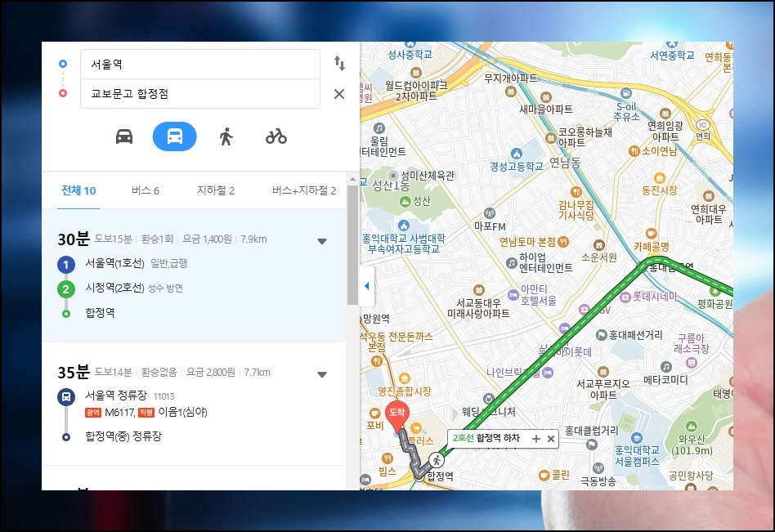Select car directions mode
775x532 pixels.
click(124, 136)
